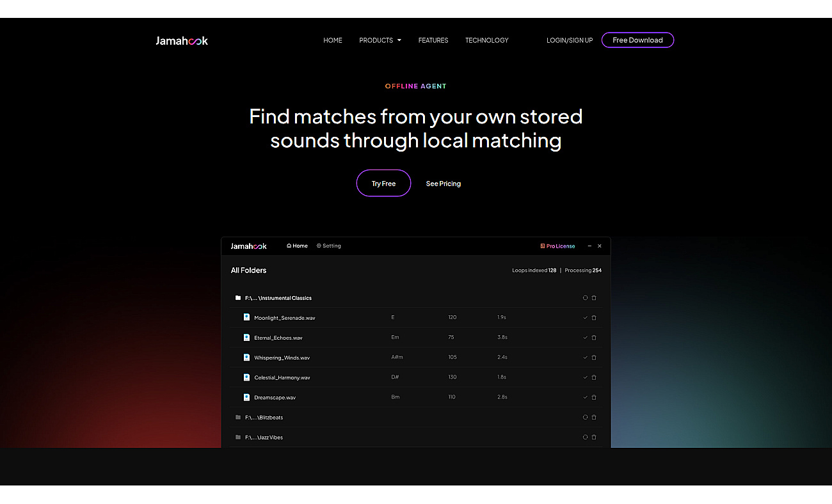832x504 pixels.
Task: Click the Jamahook logo in the site header
Action: pyautogui.click(x=182, y=40)
